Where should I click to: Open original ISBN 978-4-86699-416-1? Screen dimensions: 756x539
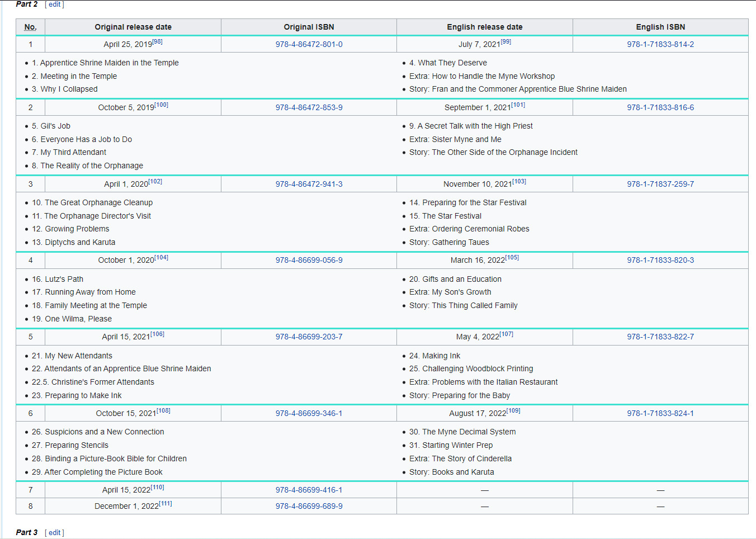(x=309, y=490)
